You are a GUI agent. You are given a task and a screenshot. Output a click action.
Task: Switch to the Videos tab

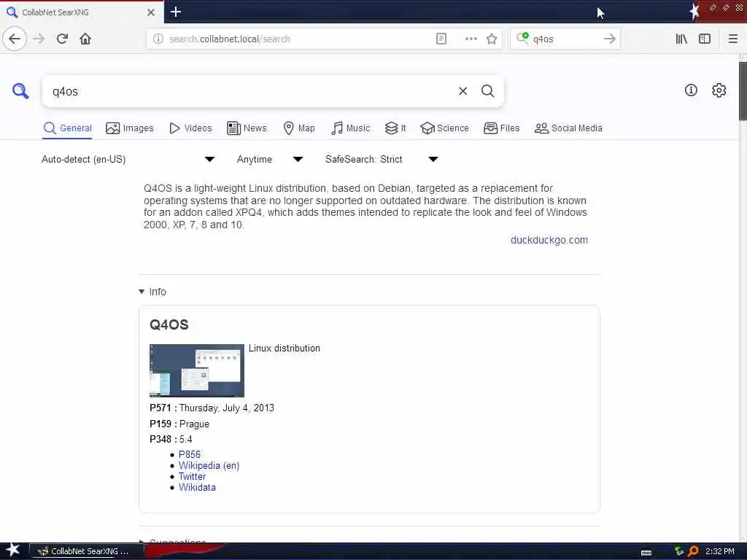(x=190, y=128)
